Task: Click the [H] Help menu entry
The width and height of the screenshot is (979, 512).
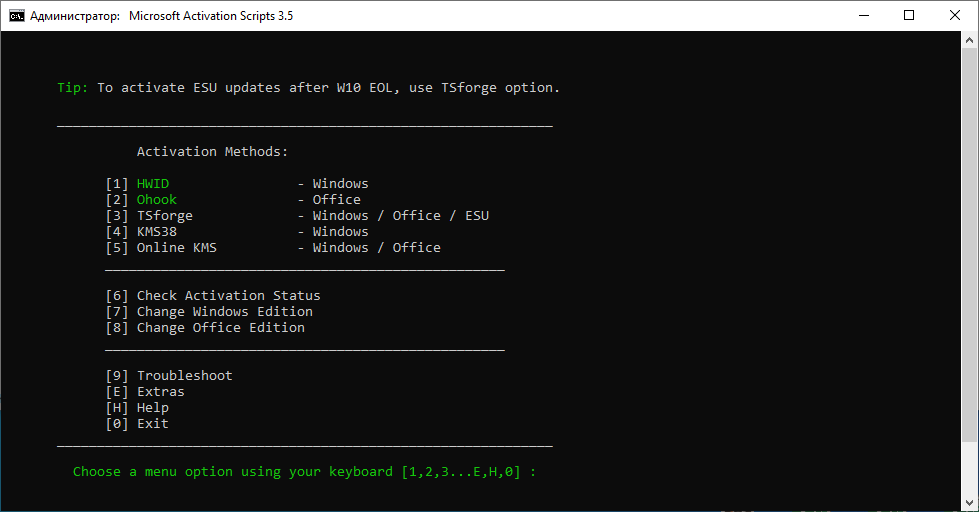Action: point(152,408)
